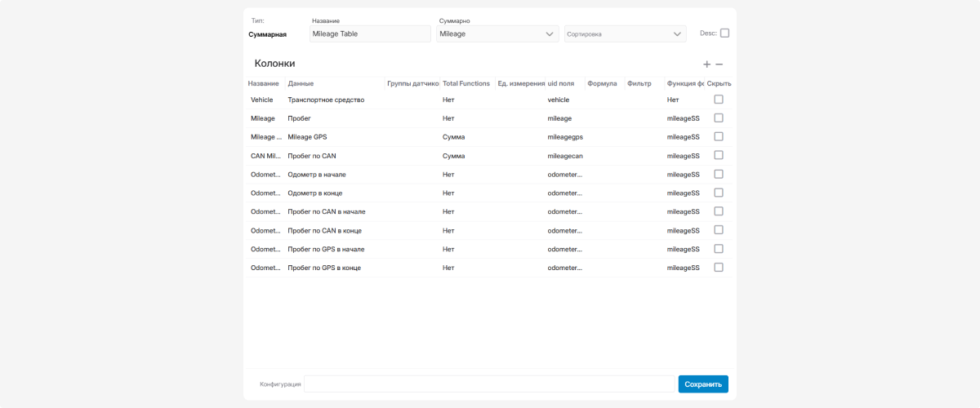This screenshot has height=408, width=980.
Task: Remove a column with the minus icon
Action: [719, 64]
